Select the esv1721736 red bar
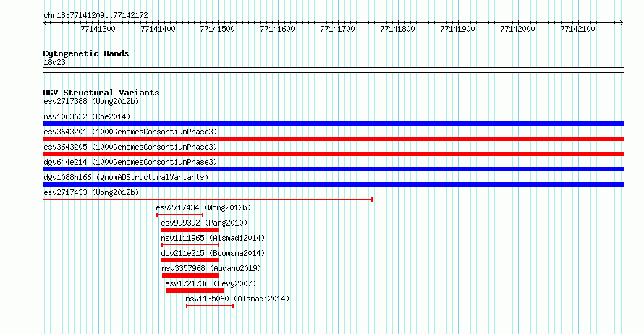The image size is (644, 334). point(195,291)
